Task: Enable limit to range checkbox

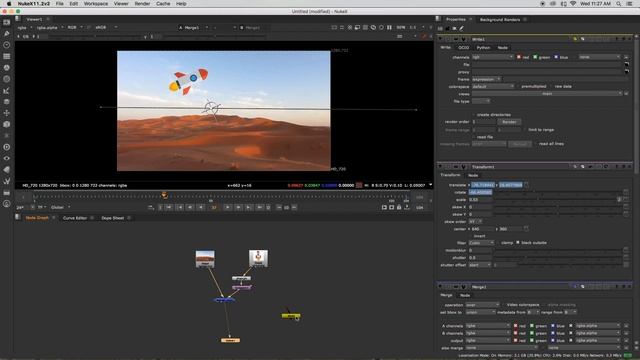Action: 525,130
